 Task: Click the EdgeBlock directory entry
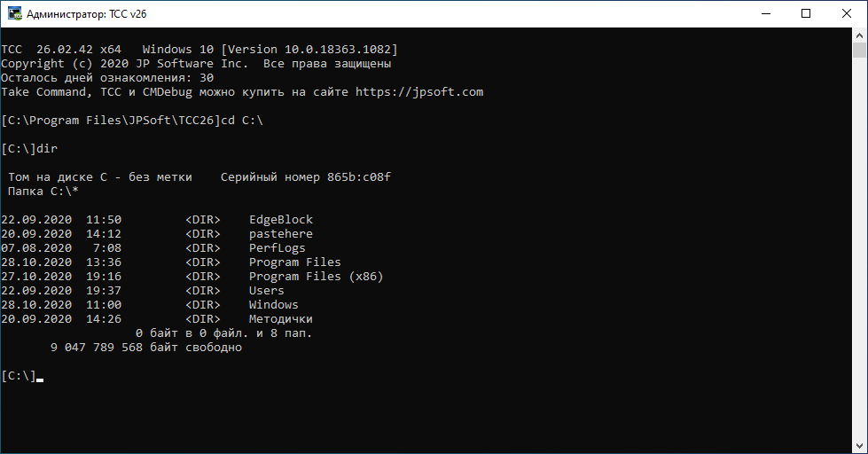(x=280, y=220)
